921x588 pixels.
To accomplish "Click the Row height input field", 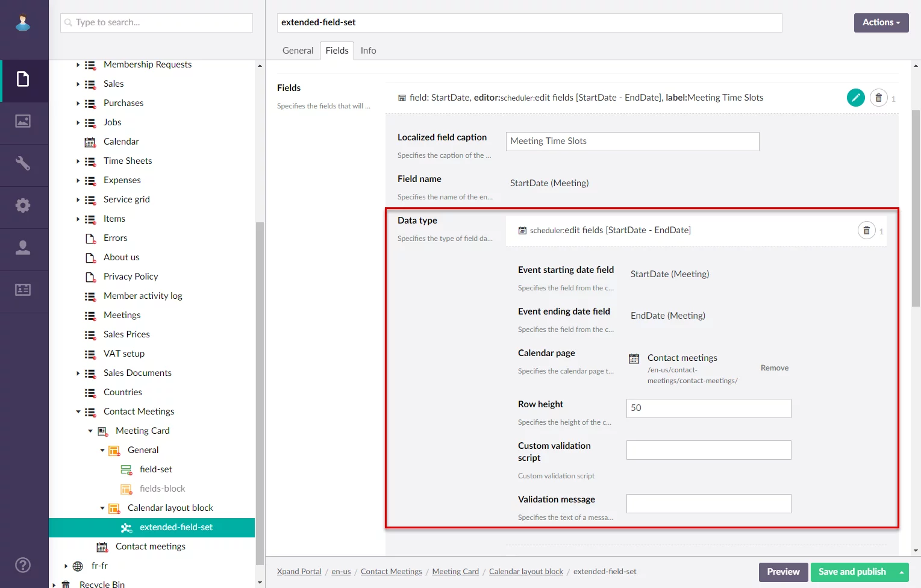I will [x=708, y=408].
